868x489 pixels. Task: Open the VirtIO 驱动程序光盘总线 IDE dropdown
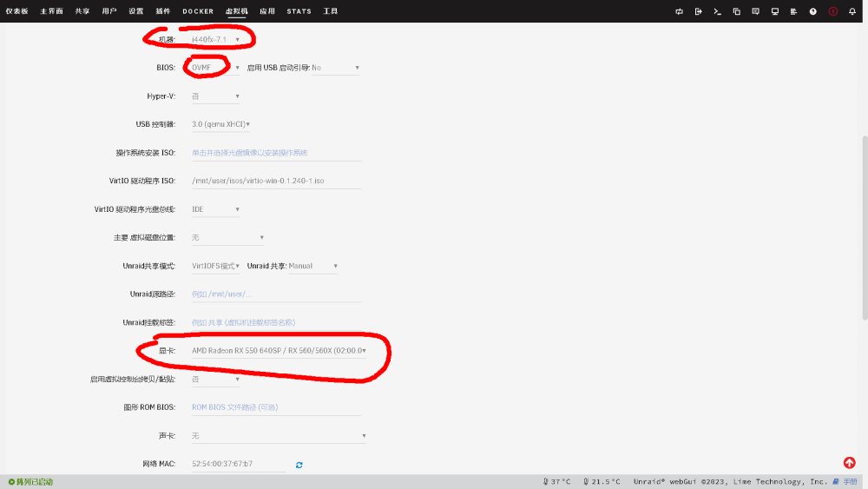click(x=215, y=209)
